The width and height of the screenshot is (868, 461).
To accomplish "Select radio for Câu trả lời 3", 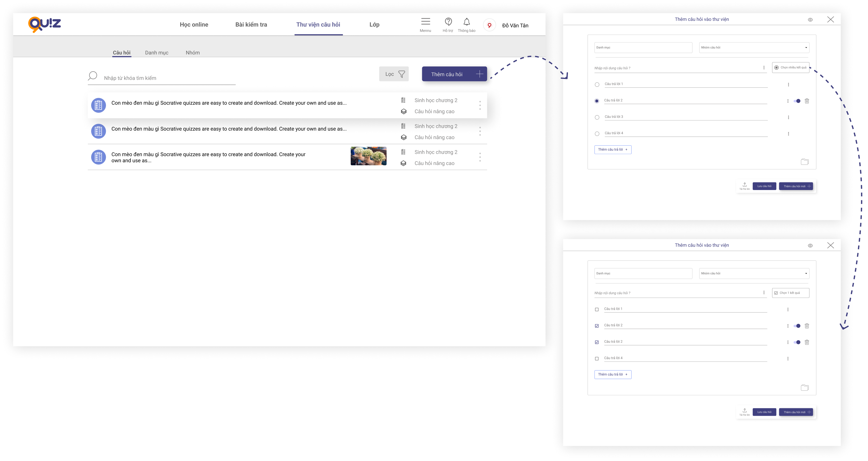I will click(597, 117).
